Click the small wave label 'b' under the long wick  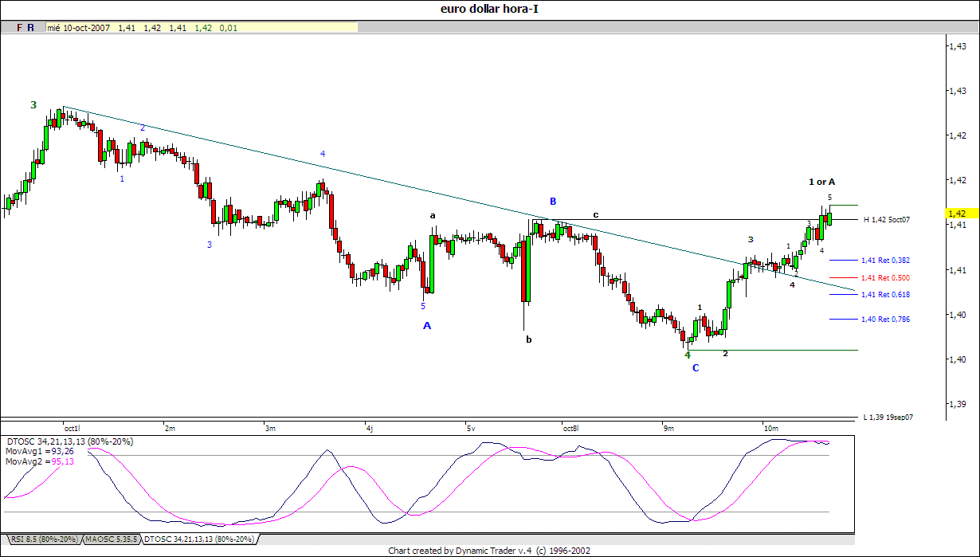click(528, 339)
